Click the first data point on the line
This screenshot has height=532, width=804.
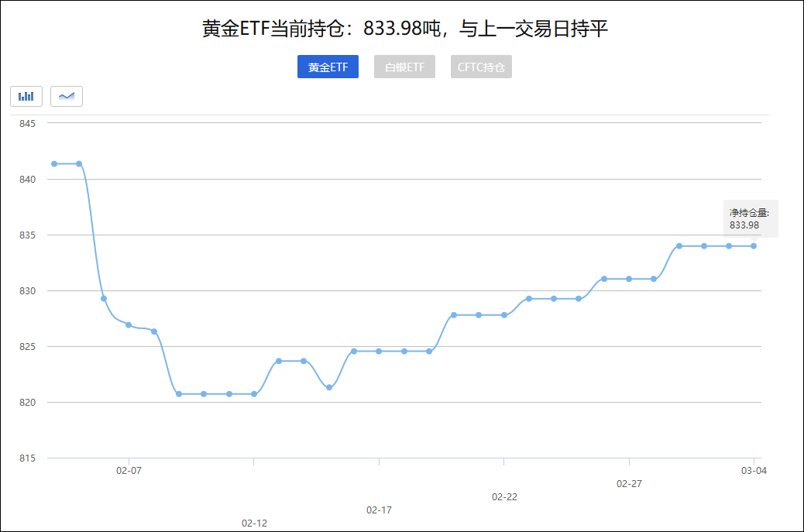click(x=54, y=163)
